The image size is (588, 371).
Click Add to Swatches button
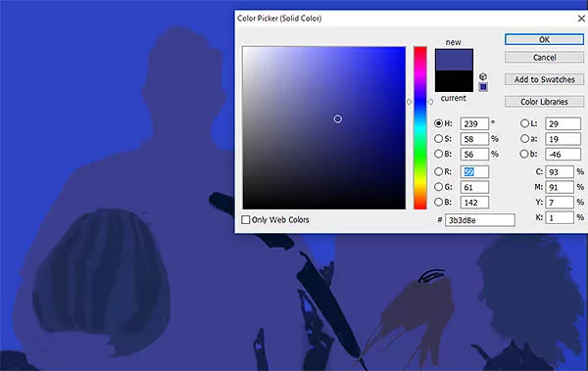tap(544, 79)
